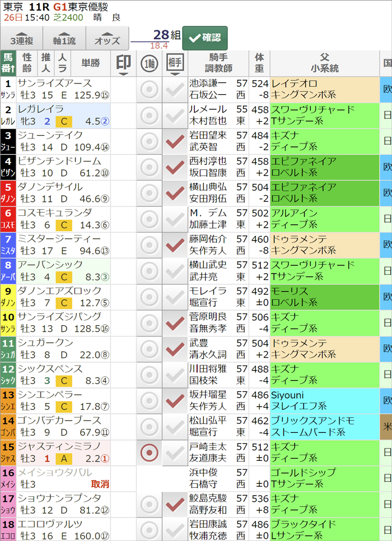Check opponent box for エコロヴァルツ
Screen dimensions: 392x541
[175, 530]
